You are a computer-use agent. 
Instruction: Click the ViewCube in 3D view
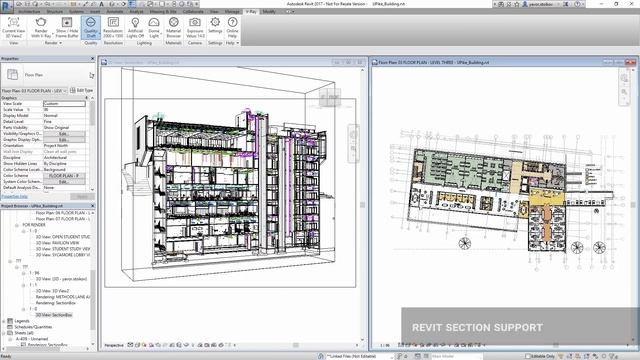tap(330, 97)
